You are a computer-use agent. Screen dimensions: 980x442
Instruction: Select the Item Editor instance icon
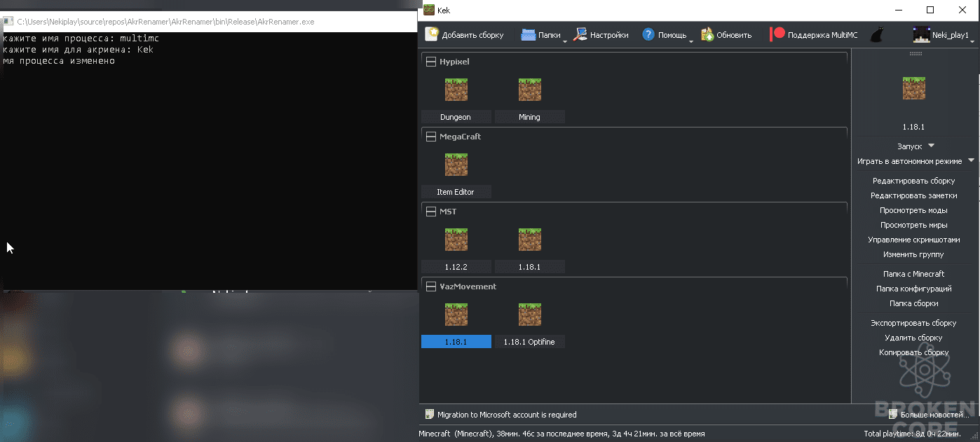tap(456, 165)
